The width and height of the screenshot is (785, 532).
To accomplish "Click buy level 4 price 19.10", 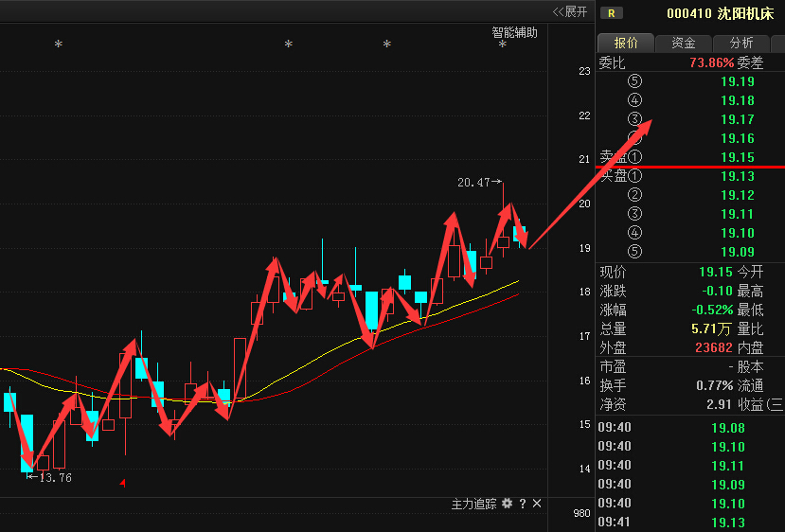I will click(738, 233).
